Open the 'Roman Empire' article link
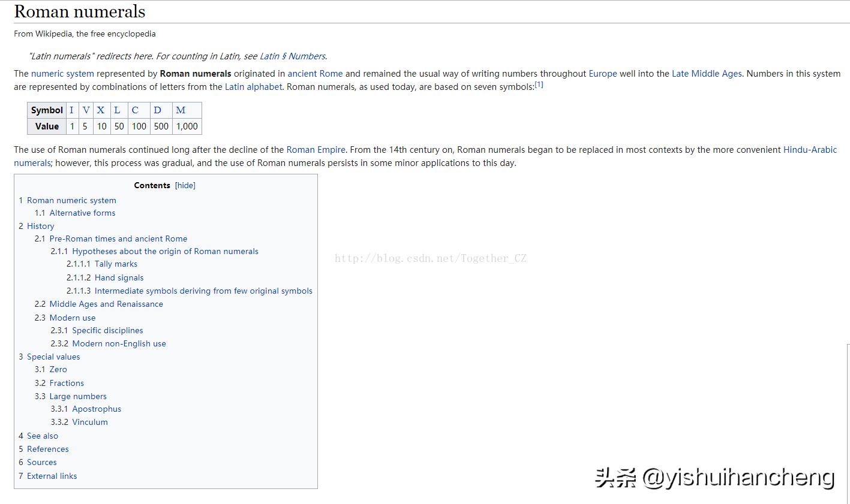 click(316, 150)
